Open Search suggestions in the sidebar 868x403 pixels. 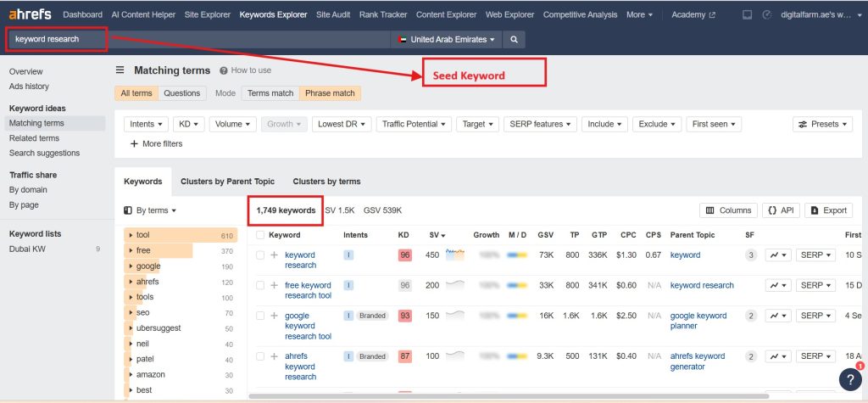(44, 153)
